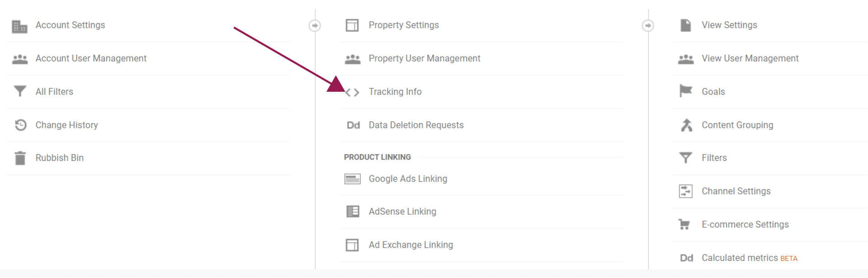The height and width of the screenshot is (278, 868).
Task: Expand the arrow between Property and View columns
Action: pyautogui.click(x=648, y=26)
